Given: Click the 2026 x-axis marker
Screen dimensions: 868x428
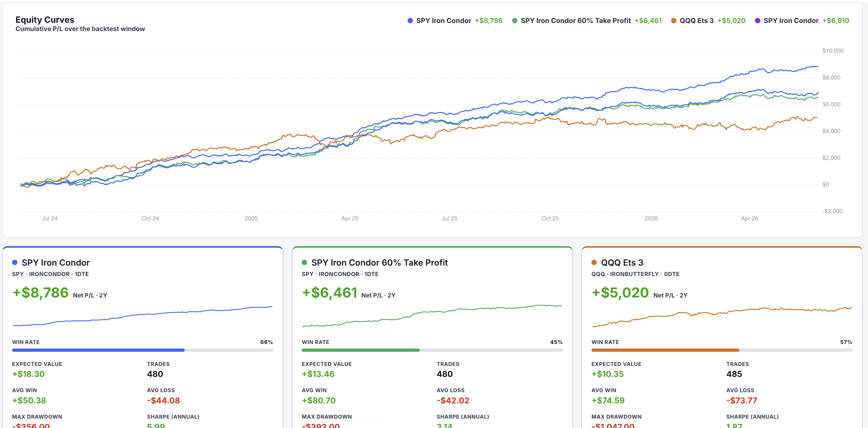Looking at the screenshot, I should pos(651,219).
